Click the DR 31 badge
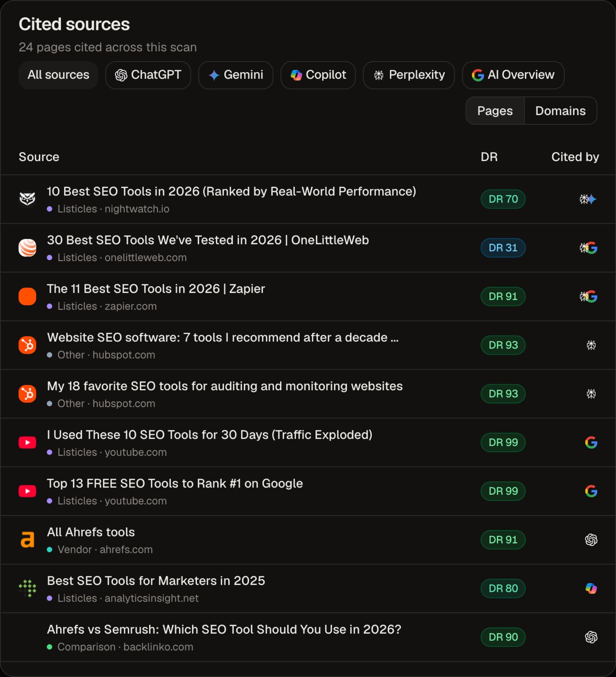 [x=503, y=248]
